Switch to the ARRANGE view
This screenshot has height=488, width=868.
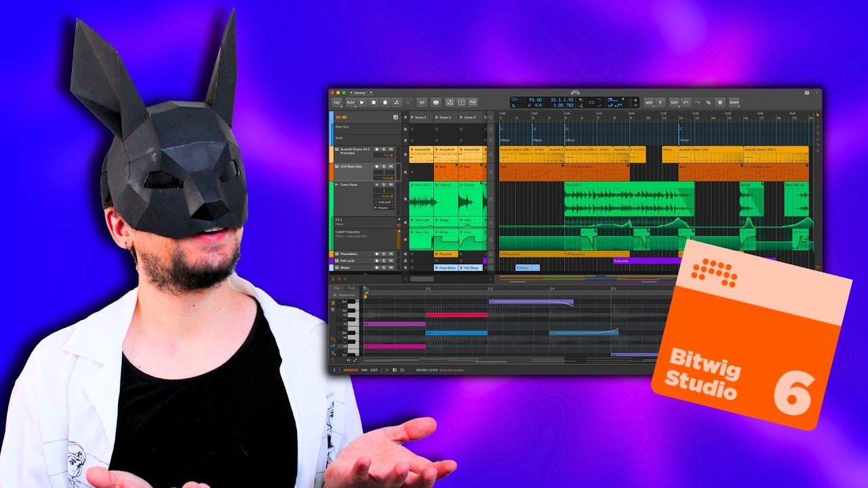[351, 370]
